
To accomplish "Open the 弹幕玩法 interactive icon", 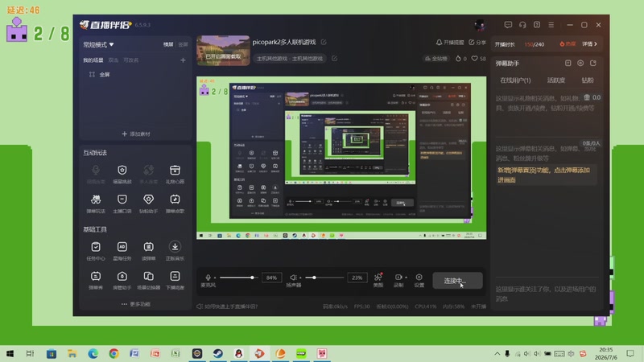I will pyautogui.click(x=96, y=200).
